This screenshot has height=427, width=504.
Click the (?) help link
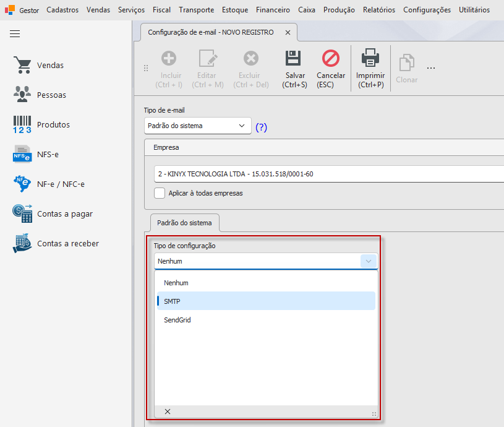(261, 127)
